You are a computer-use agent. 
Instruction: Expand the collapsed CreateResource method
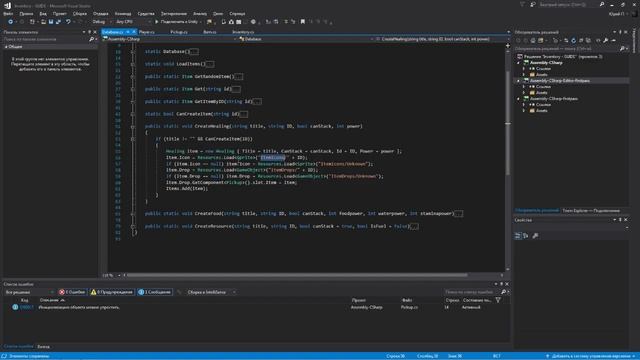133,226
